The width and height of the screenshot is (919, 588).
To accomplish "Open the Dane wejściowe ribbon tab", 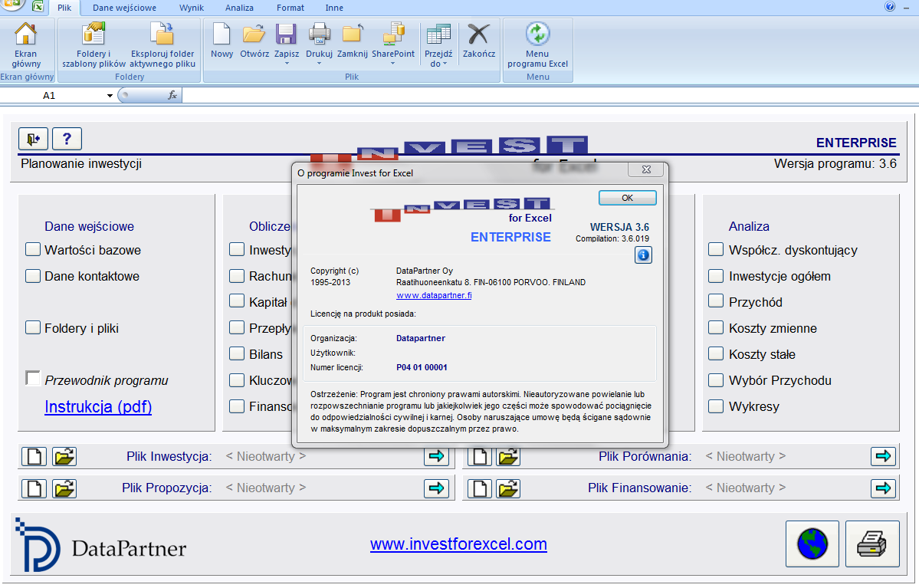I will point(124,8).
